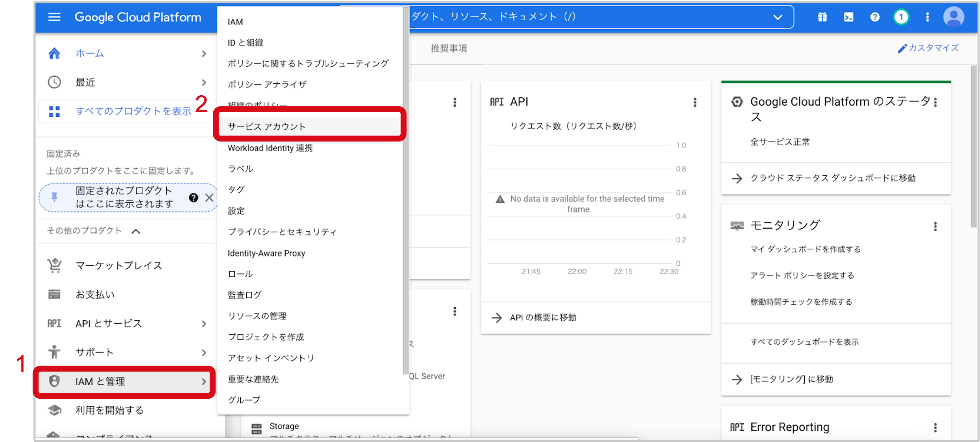The height and width of the screenshot is (442, 980).
Task: Go to API の概要に移動 link
Action: coord(543,317)
